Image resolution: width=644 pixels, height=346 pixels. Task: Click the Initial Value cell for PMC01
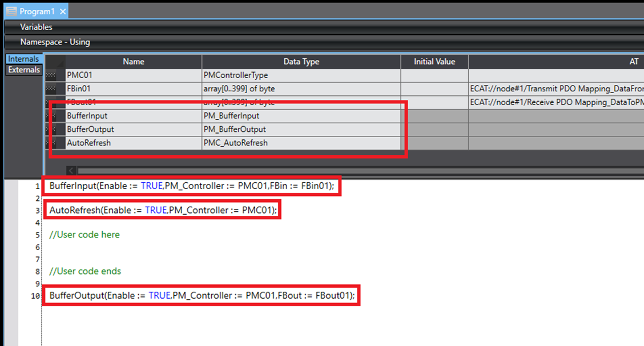point(434,75)
